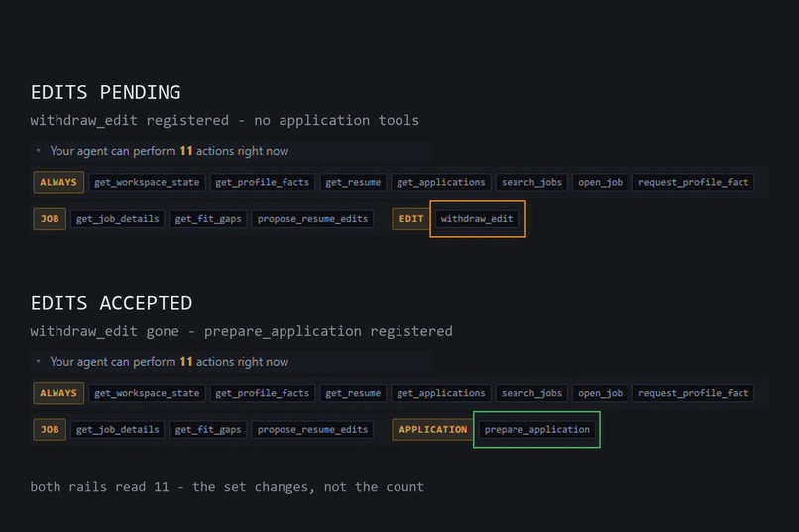Select get_workspace_state in Edits Pending

147,182
